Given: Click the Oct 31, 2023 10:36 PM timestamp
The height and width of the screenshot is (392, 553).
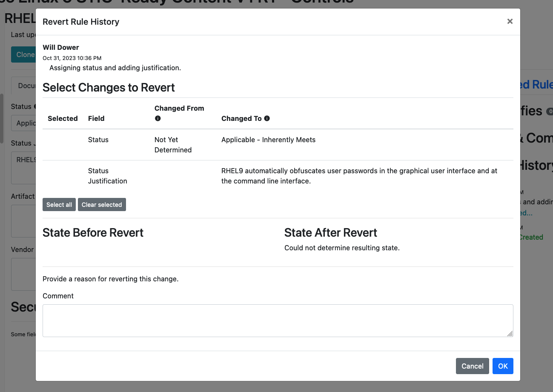Looking at the screenshot, I should (x=72, y=58).
